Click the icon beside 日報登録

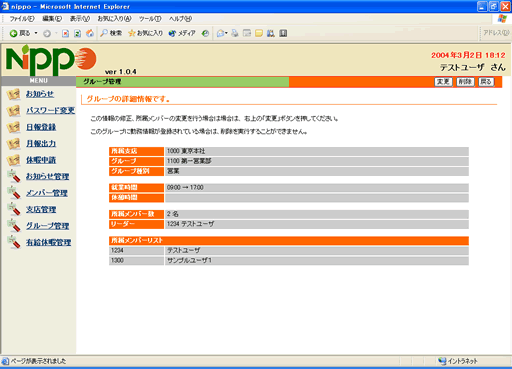pos(14,127)
